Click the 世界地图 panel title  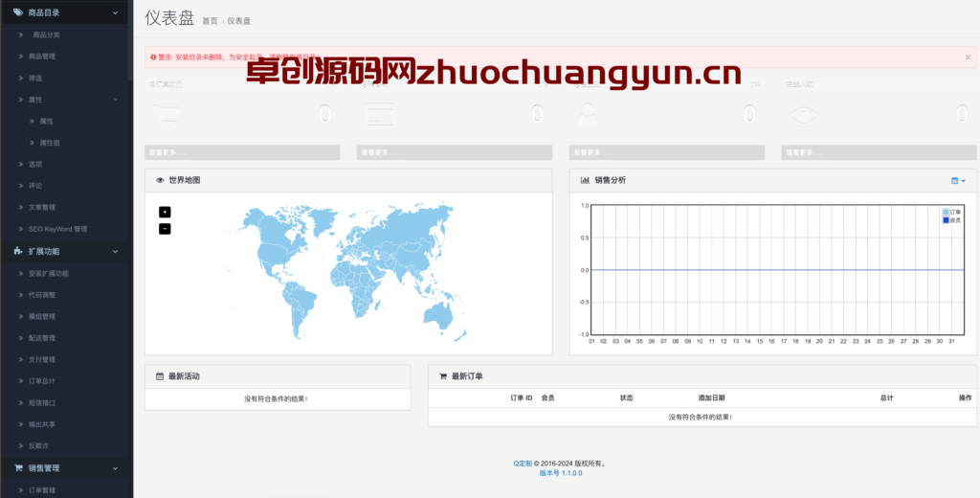pos(185,180)
